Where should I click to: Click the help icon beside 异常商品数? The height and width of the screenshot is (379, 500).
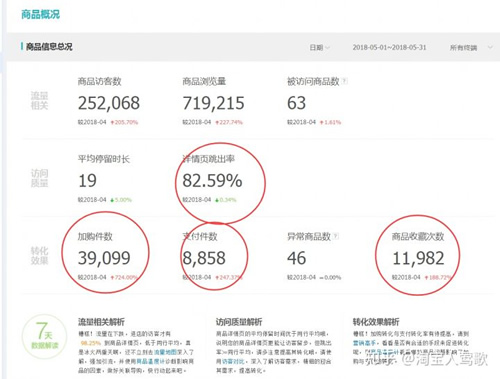pos(336,236)
